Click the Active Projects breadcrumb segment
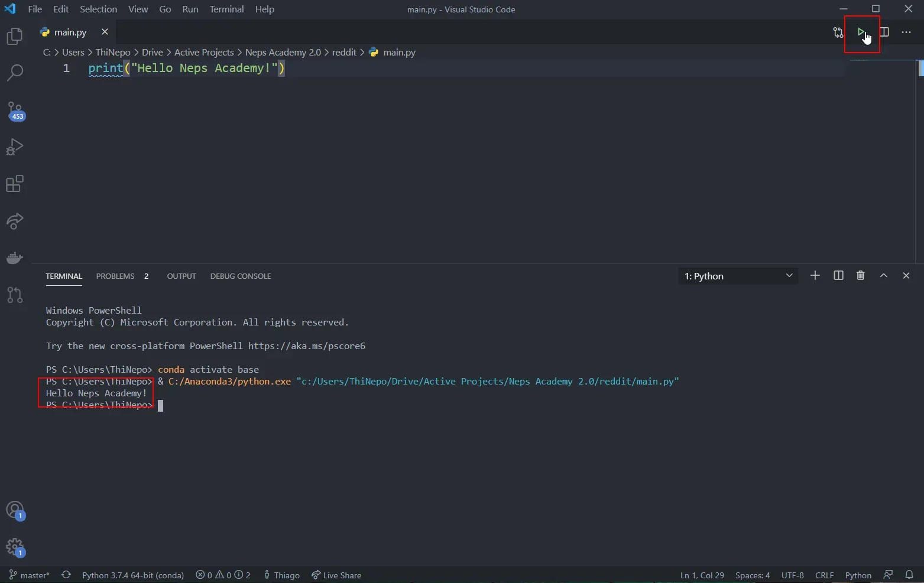This screenshot has width=924, height=583. (x=204, y=53)
